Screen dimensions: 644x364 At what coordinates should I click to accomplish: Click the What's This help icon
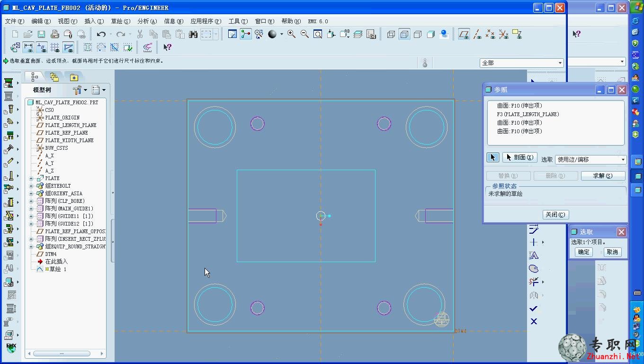pos(167,47)
